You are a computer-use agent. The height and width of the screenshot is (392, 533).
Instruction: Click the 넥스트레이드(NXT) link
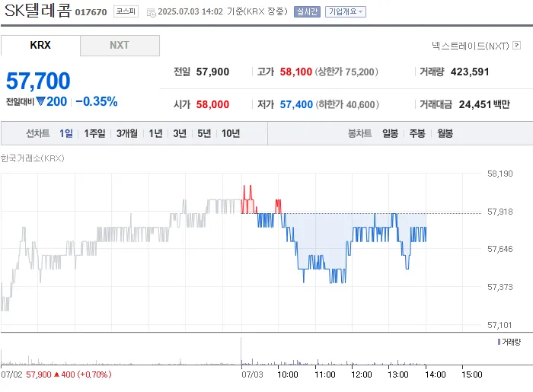pos(470,46)
